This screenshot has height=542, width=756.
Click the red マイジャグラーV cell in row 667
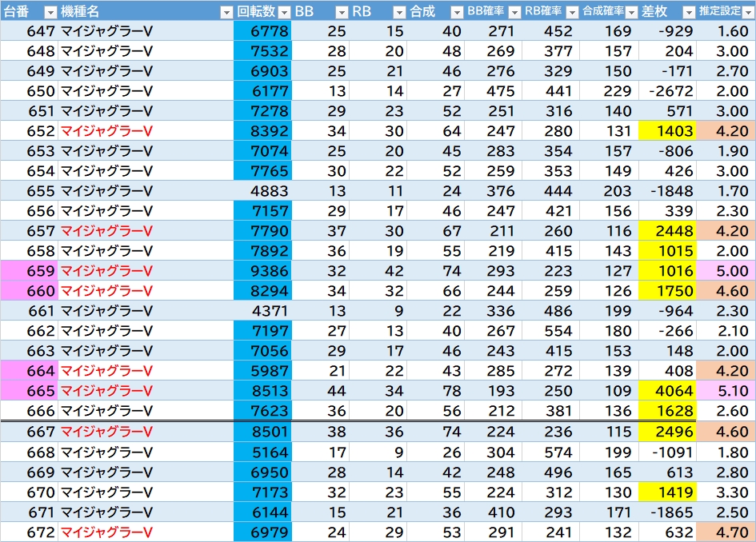coord(146,432)
